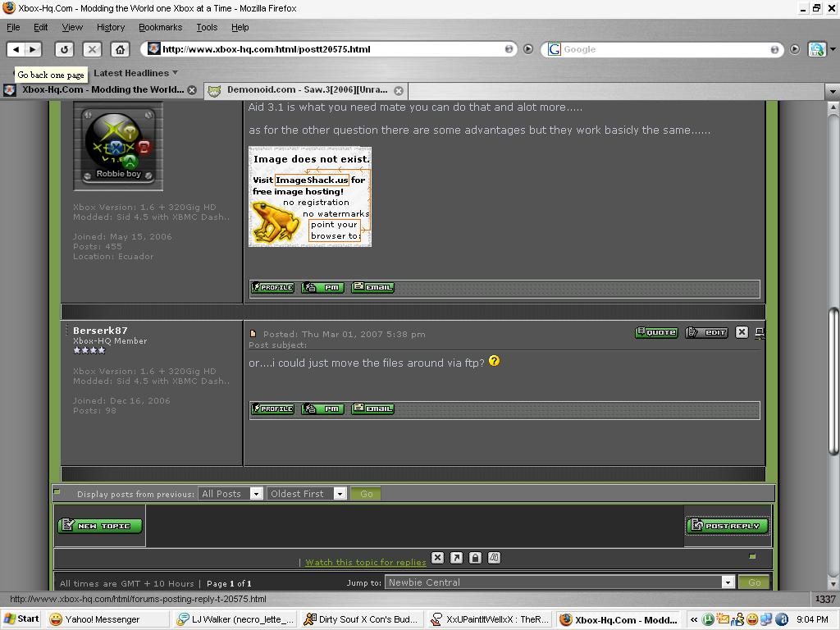This screenshot has width=840, height=630.
Task: Send a PM to Berserk87
Action: (322, 409)
